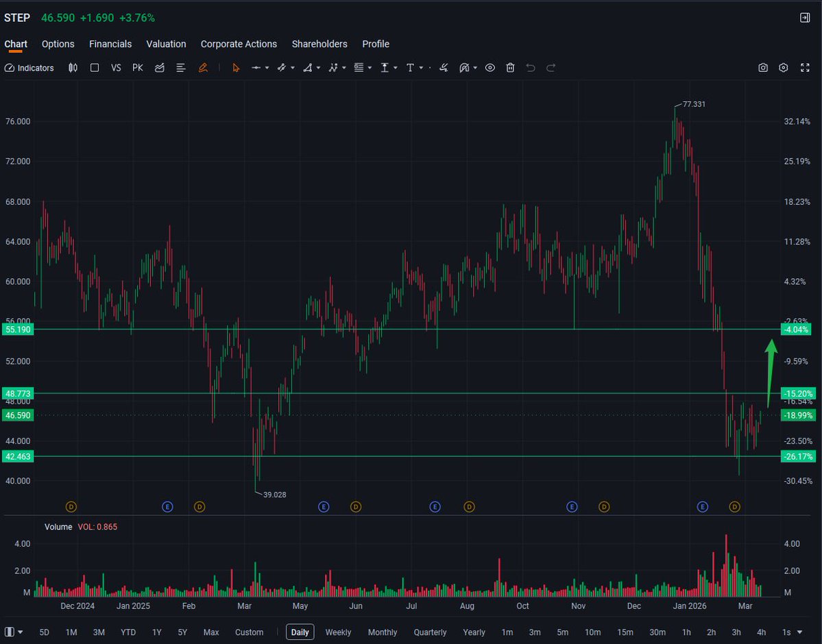Expand the measure tool options
This screenshot has height=644, width=822.
(396, 68)
